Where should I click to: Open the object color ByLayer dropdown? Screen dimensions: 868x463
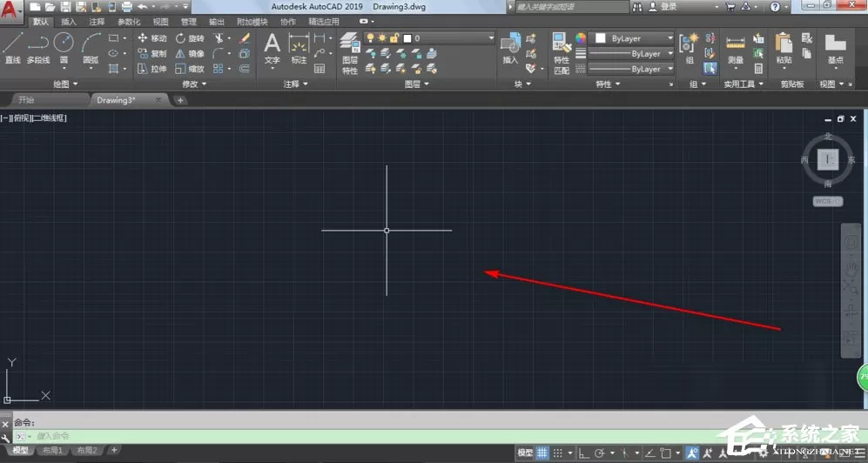[632, 38]
